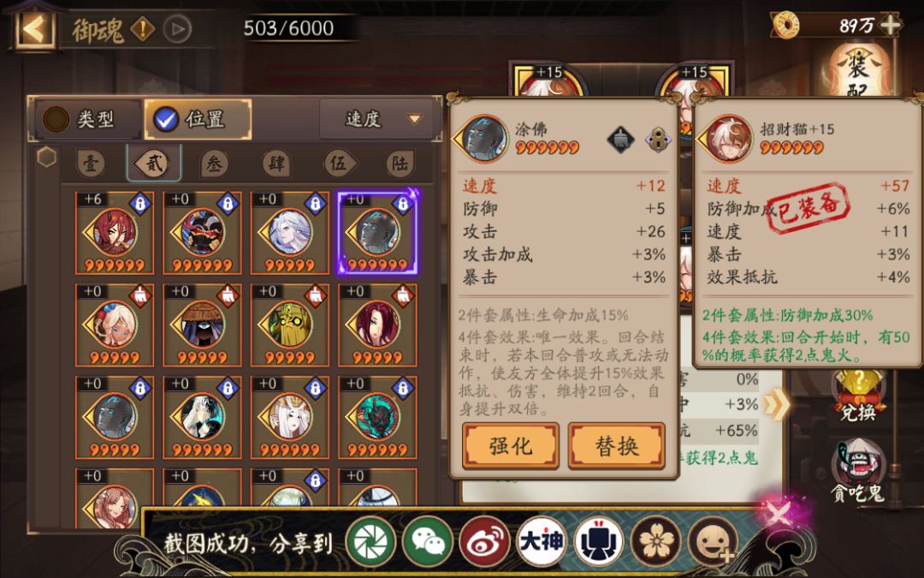924x578 pixels.
Task: Toggle the hexagon filter in slot row
Action: pos(46,157)
